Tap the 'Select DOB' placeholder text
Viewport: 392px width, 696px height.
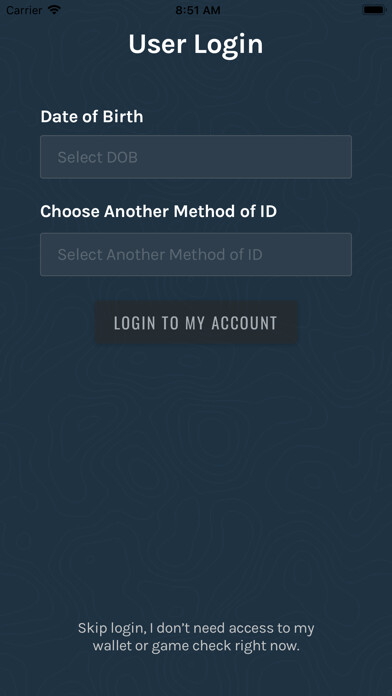pyautogui.click(x=98, y=157)
